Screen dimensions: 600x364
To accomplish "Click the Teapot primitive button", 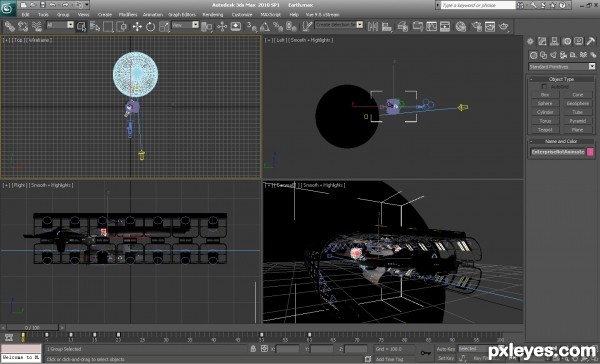I will coord(545,130).
